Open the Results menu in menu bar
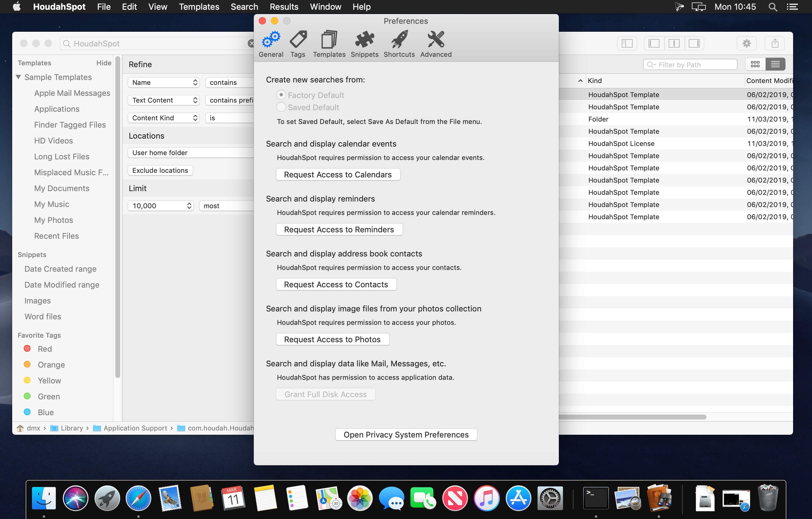This screenshot has height=519, width=812. (x=284, y=7)
